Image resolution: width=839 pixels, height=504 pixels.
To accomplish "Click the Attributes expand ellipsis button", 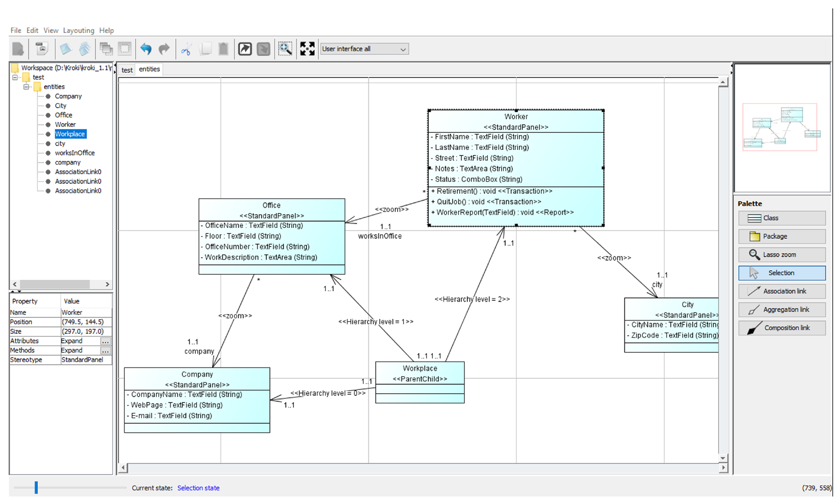I will click(105, 341).
